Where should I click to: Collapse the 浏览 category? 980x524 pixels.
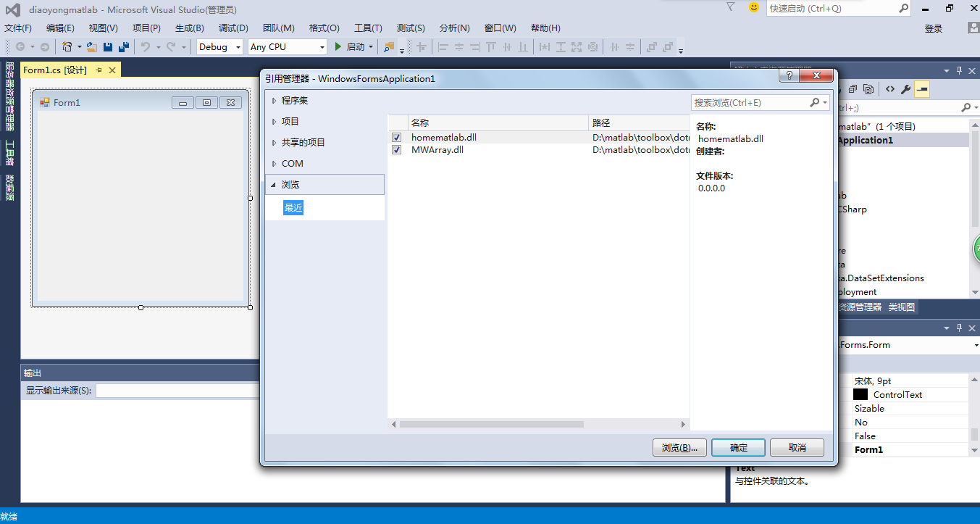point(274,185)
